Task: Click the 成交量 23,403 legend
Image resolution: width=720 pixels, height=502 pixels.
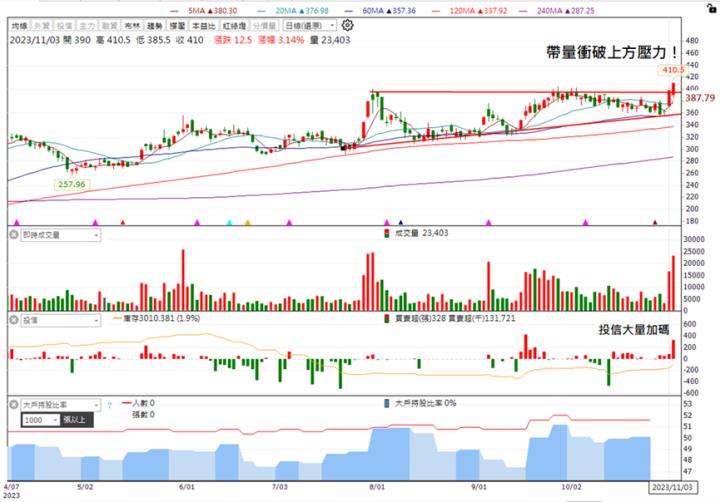Action: point(416,233)
